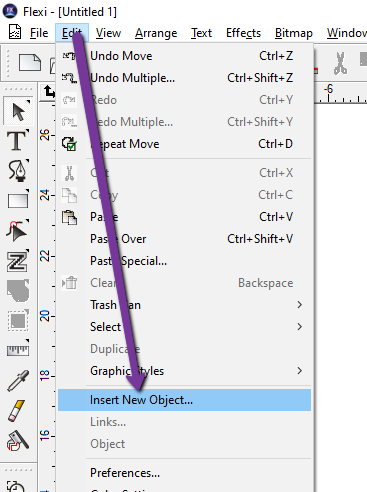Activate the point edit tool
The width and height of the screenshot is (367, 492).
click(x=18, y=230)
